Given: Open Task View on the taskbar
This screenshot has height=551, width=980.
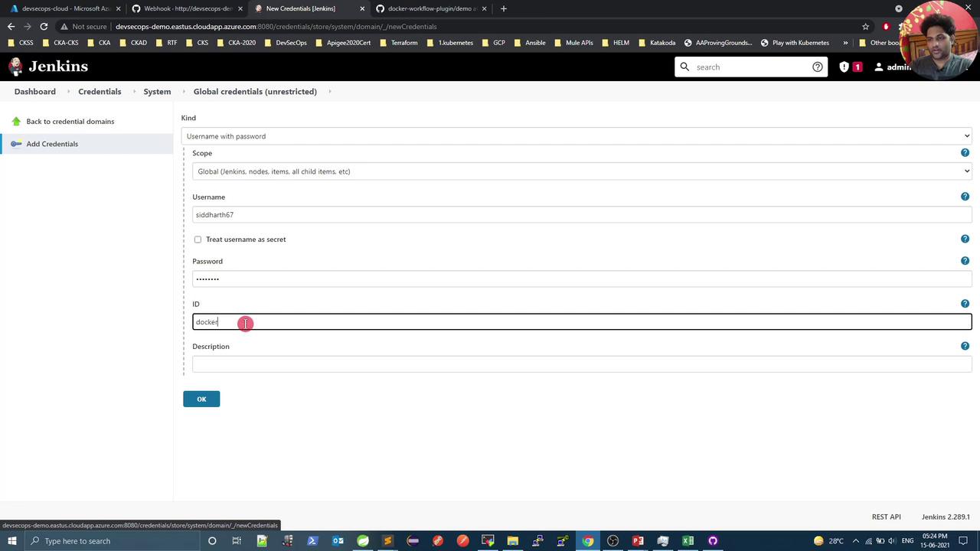Looking at the screenshot, I should [237, 541].
